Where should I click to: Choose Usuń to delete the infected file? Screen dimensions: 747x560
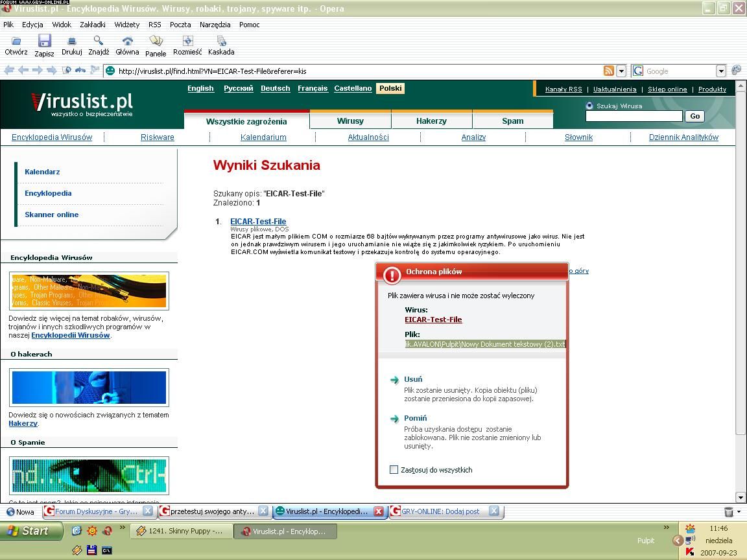click(413, 380)
